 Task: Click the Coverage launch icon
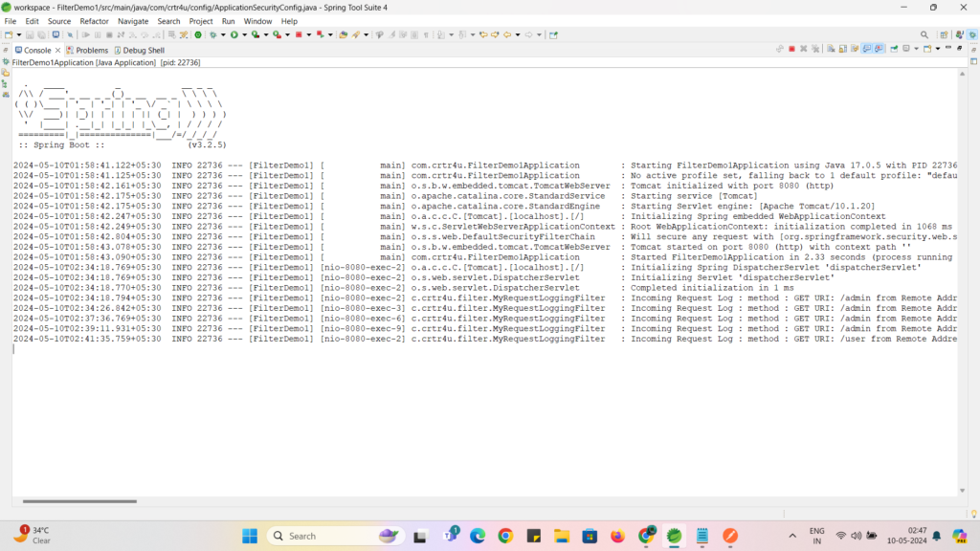[x=256, y=35]
